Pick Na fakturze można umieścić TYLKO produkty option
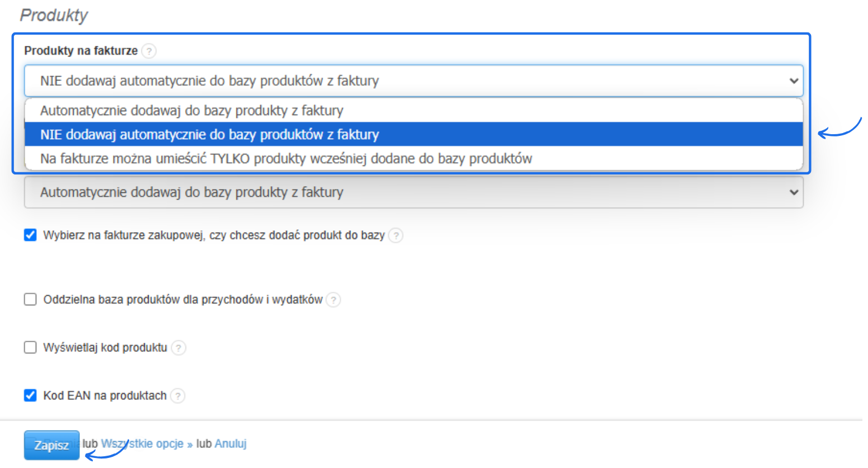 pyautogui.click(x=286, y=159)
